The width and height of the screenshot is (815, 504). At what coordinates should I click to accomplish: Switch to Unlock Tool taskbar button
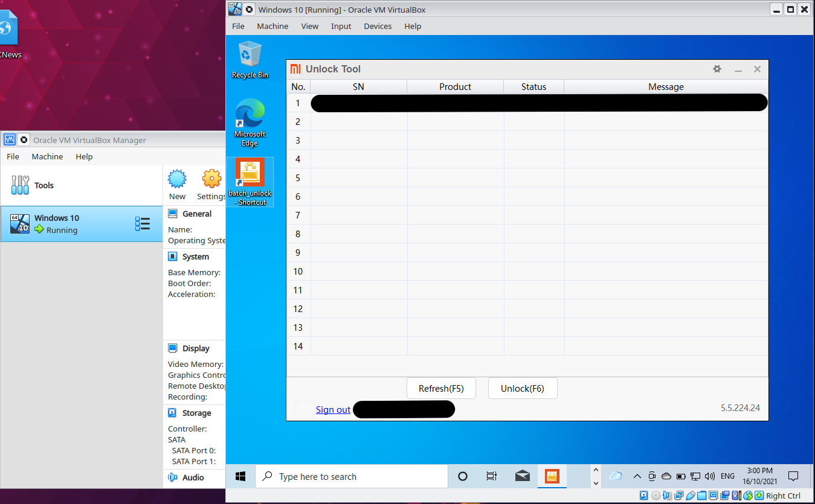coord(552,476)
